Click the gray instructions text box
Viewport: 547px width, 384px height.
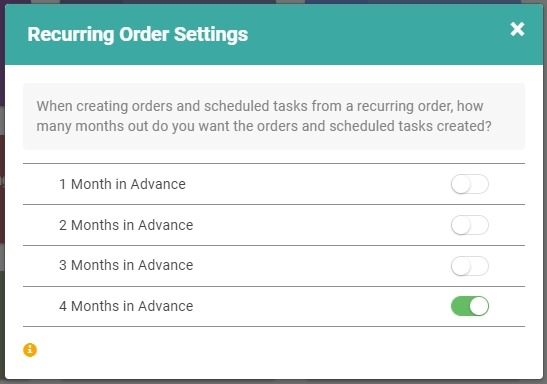coord(274,116)
